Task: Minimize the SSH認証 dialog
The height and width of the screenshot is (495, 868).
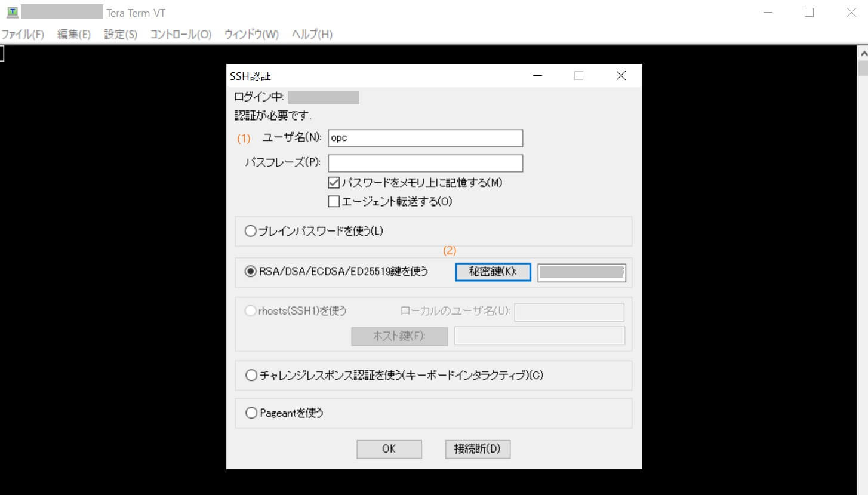Action: tap(538, 76)
